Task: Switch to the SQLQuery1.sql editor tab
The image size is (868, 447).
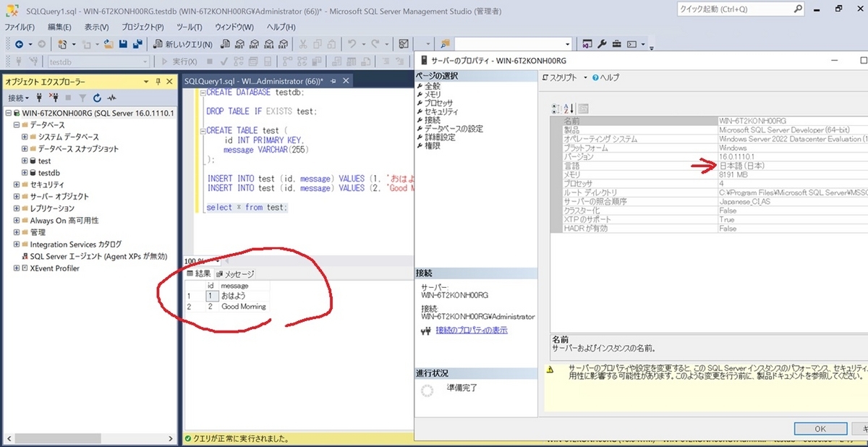Action: (253, 81)
